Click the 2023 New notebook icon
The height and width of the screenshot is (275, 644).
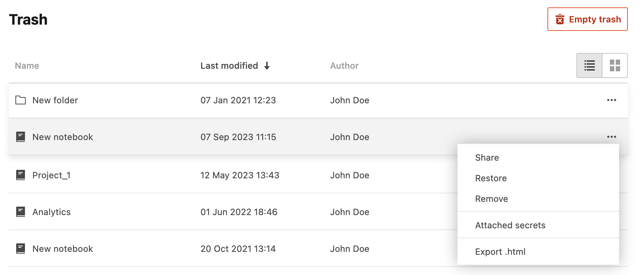point(21,137)
